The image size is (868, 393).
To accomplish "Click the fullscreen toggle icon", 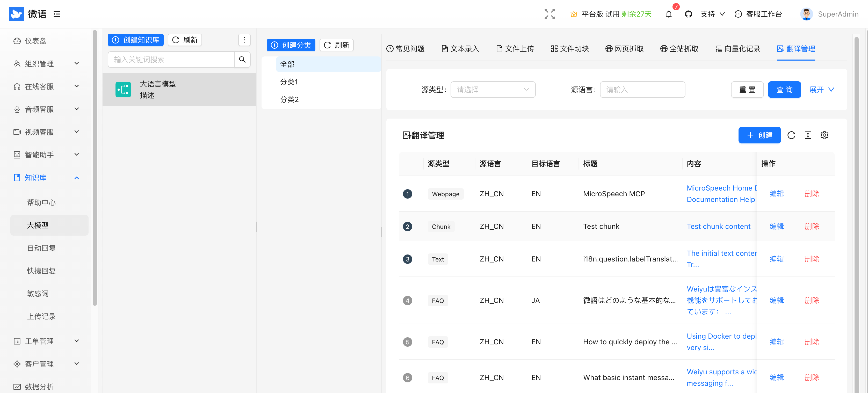I will [549, 14].
